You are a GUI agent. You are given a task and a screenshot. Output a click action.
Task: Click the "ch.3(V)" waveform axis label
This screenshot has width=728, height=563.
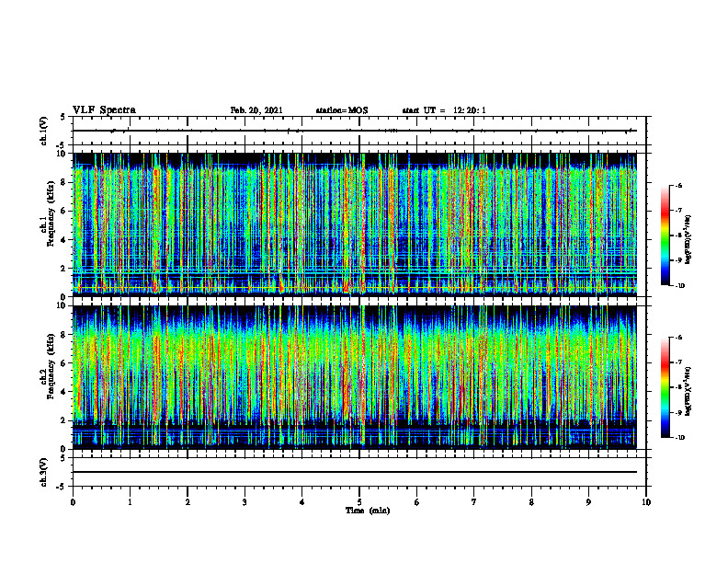coord(44,472)
